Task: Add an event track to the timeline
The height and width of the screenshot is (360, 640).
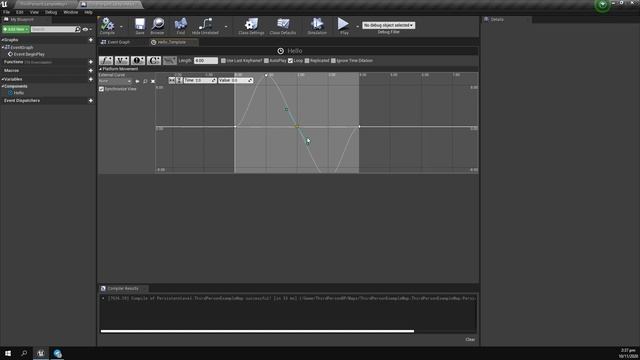Action: pos(138,60)
